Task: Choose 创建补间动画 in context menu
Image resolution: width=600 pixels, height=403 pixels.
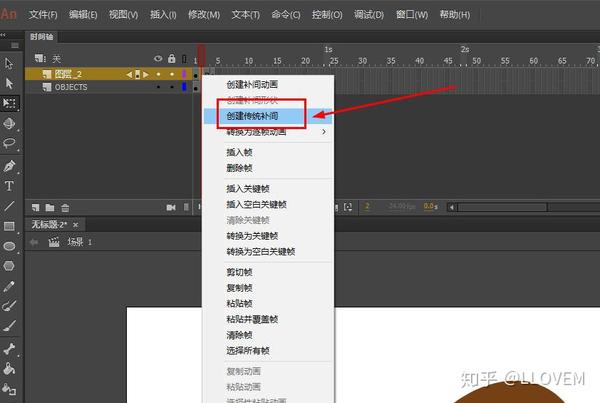Action: point(268,85)
